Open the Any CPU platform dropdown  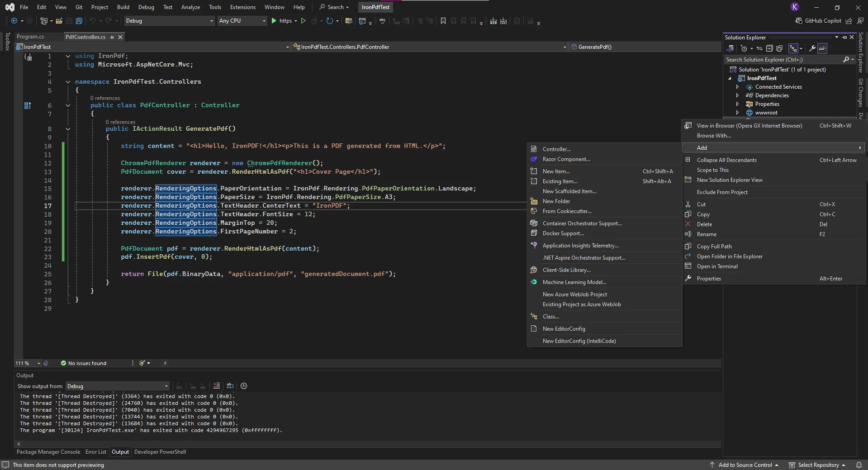pos(242,21)
